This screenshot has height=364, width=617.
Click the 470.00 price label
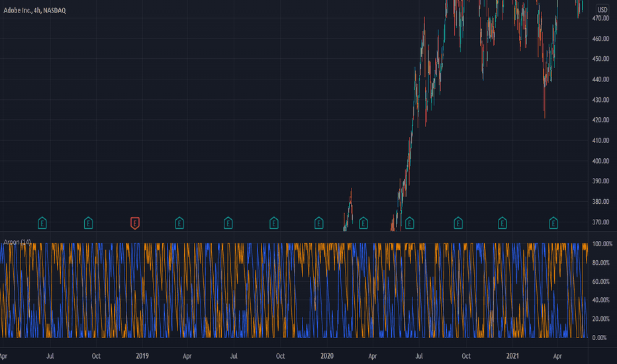600,19
